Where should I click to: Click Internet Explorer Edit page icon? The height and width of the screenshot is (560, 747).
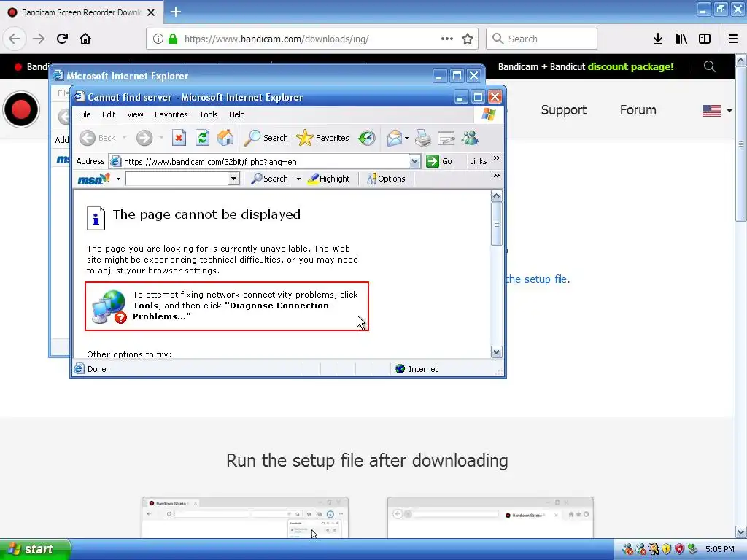[x=446, y=138]
